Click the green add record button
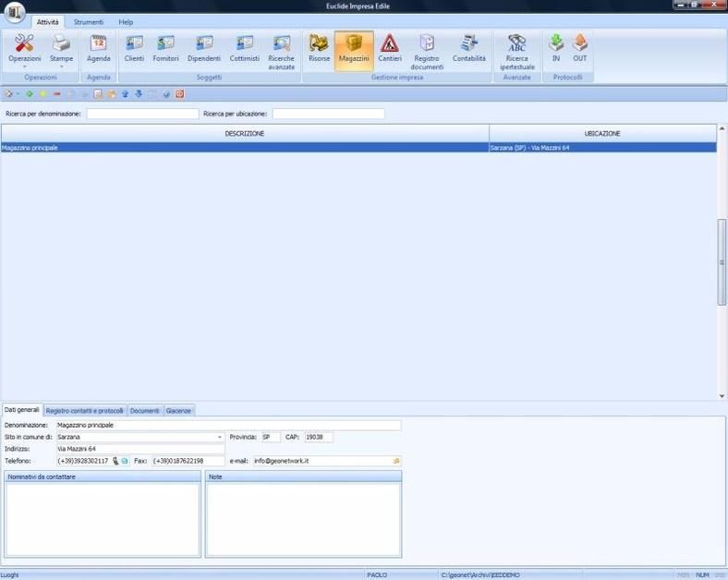728x580 pixels. [30, 94]
